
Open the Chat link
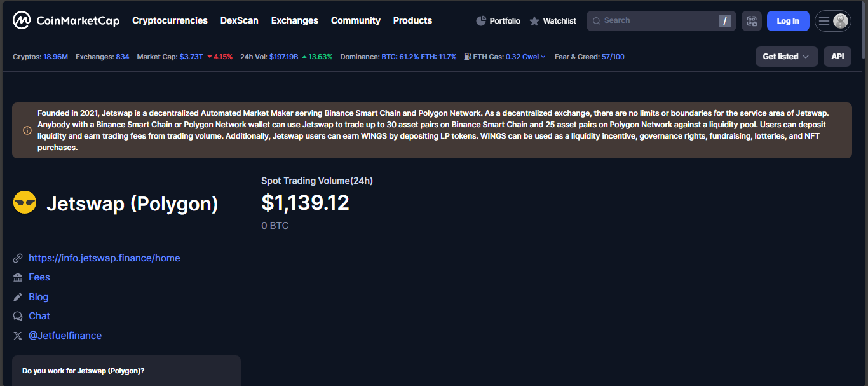pyautogui.click(x=39, y=316)
